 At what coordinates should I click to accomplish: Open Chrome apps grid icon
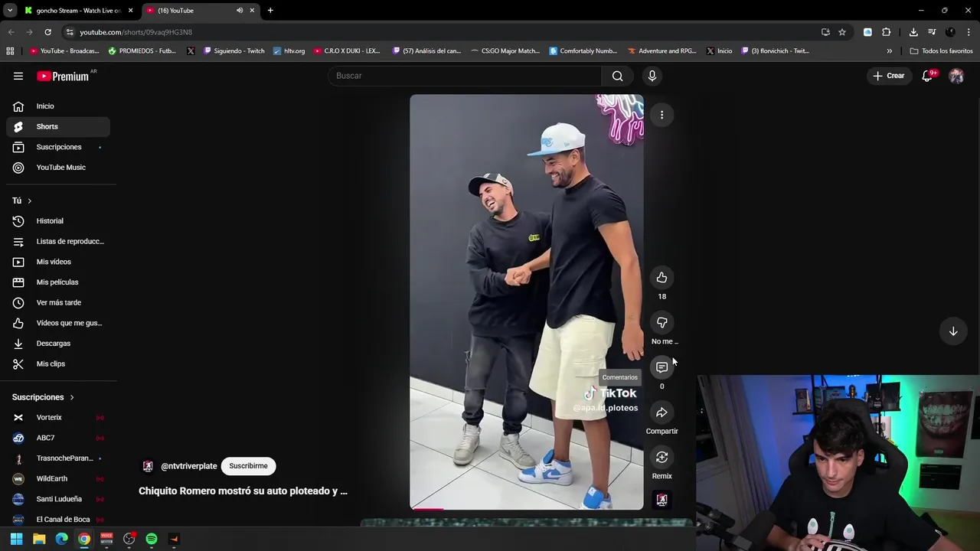pyautogui.click(x=10, y=51)
